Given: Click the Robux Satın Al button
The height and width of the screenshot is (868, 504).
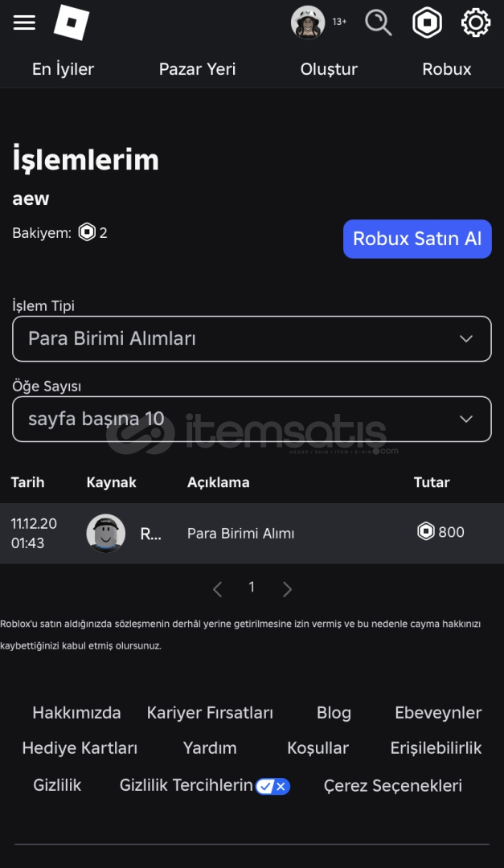Looking at the screenshot, I should (418, 239).
